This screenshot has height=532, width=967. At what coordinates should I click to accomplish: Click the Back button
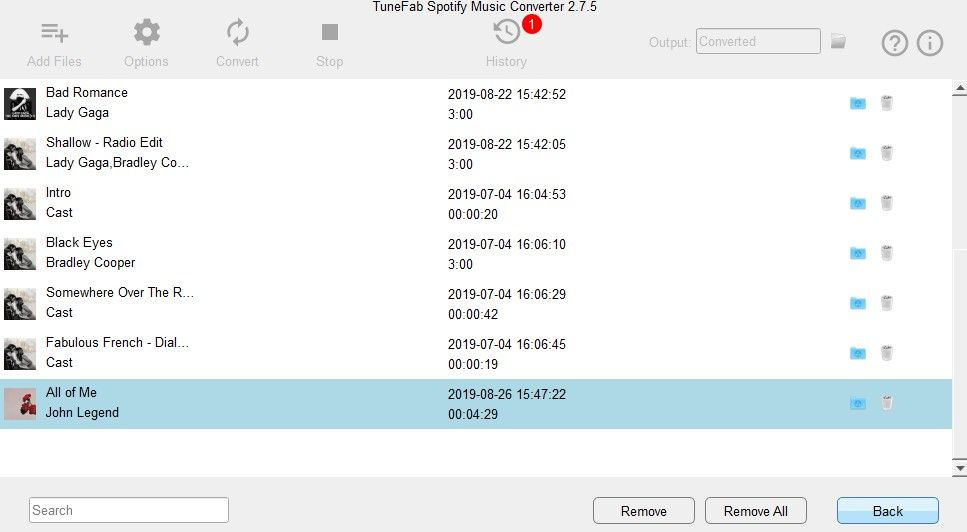(x=887, y=511)
